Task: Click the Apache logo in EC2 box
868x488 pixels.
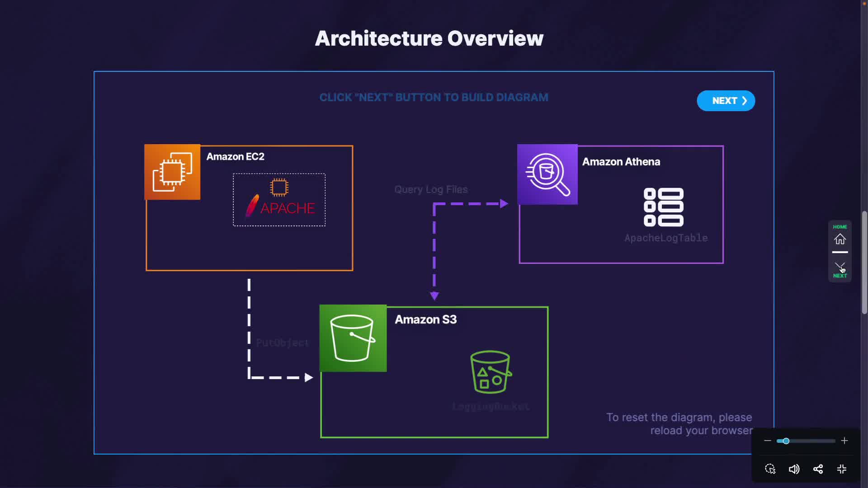Action: pos(280,207)
